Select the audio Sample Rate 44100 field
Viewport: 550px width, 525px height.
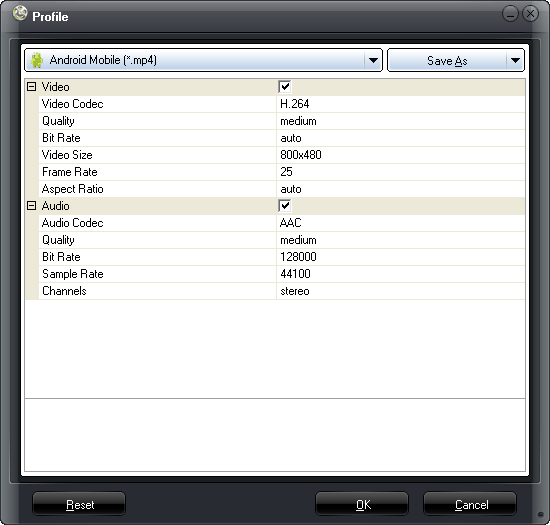click(401, 274)
